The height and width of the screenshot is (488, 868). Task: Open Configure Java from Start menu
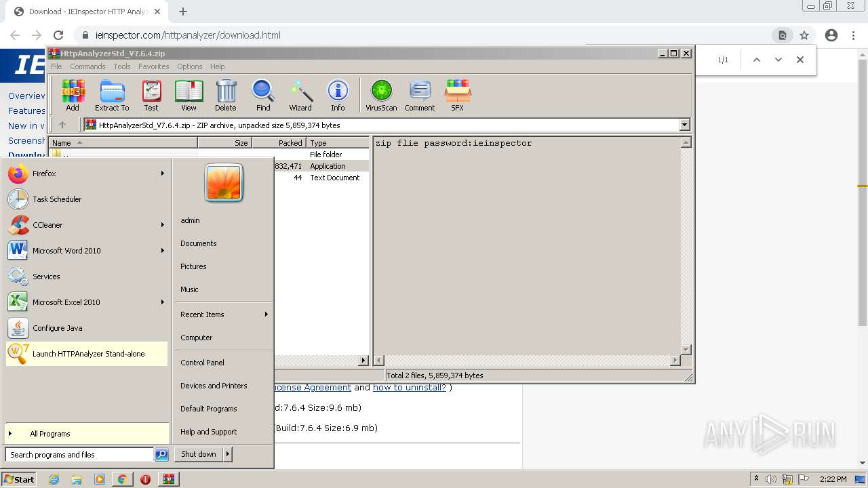tap(86, 328)
